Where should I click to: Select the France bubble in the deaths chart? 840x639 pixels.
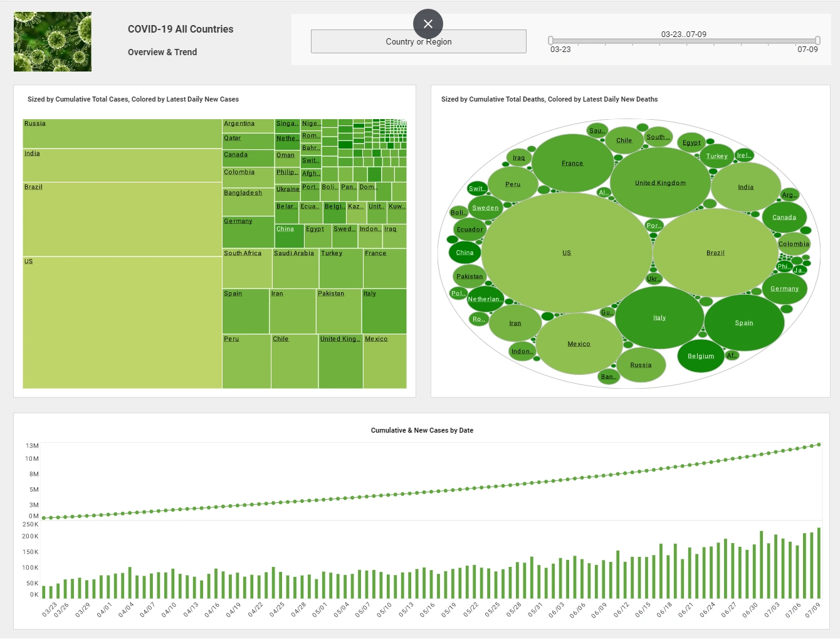572,162
